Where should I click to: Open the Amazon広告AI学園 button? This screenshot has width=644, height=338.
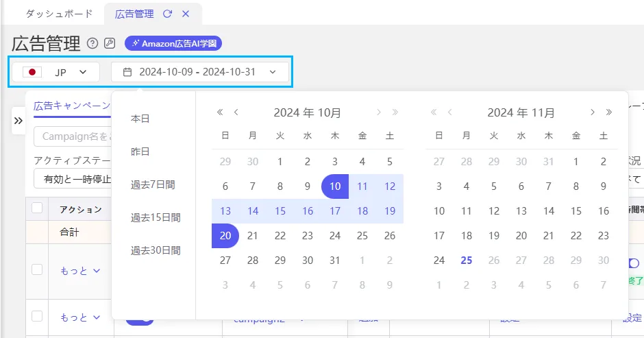173,43
